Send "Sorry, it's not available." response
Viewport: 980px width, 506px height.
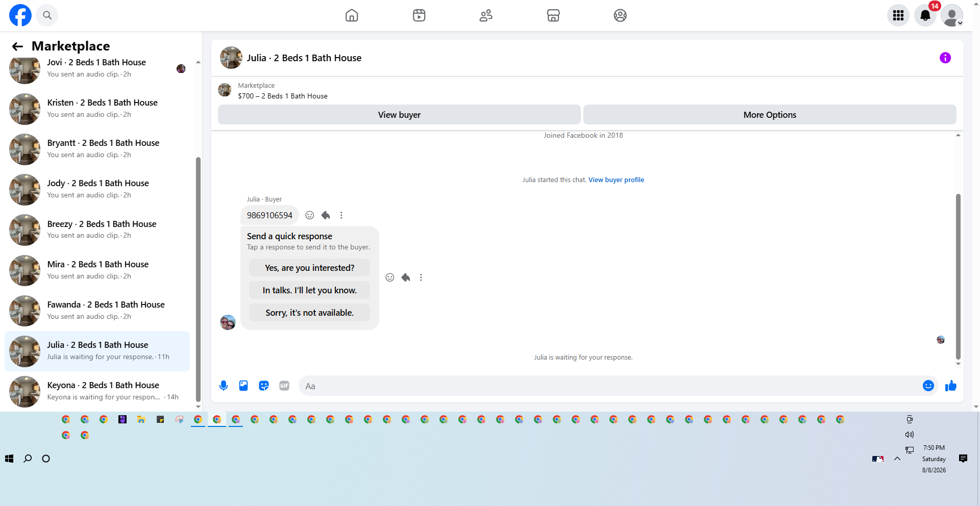(309, 313)
